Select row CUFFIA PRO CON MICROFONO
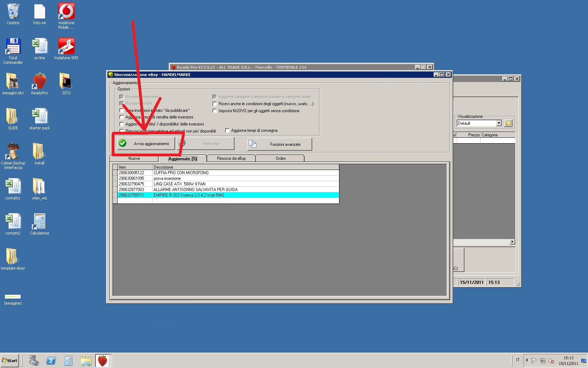This screenshot has width=588, height=368. (x=226, y=173)
